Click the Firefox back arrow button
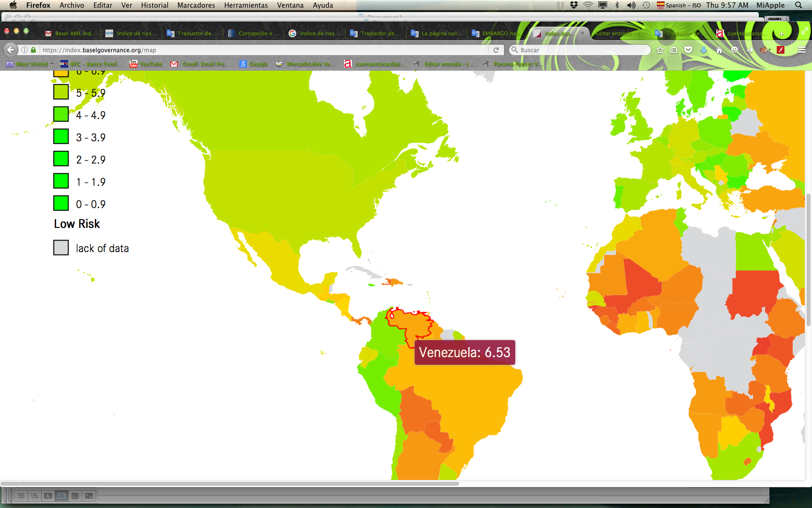 point(11,50)
